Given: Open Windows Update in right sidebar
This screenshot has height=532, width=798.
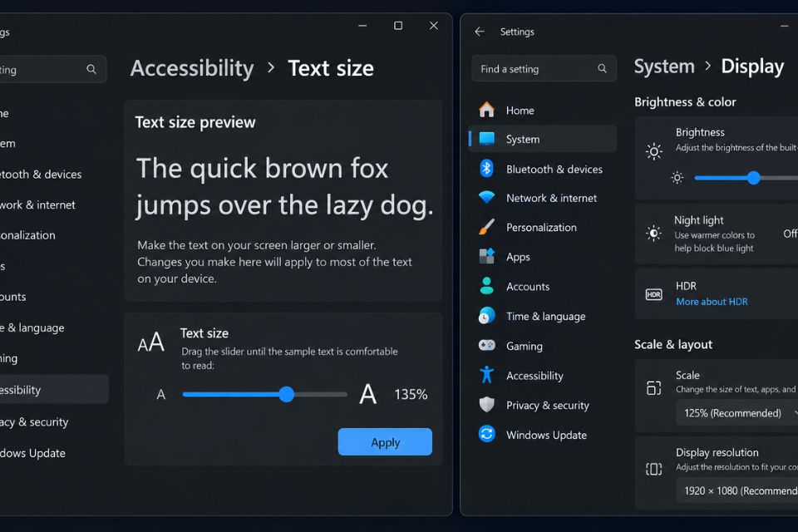Looking at the screenshot, I should coord(543,434).
